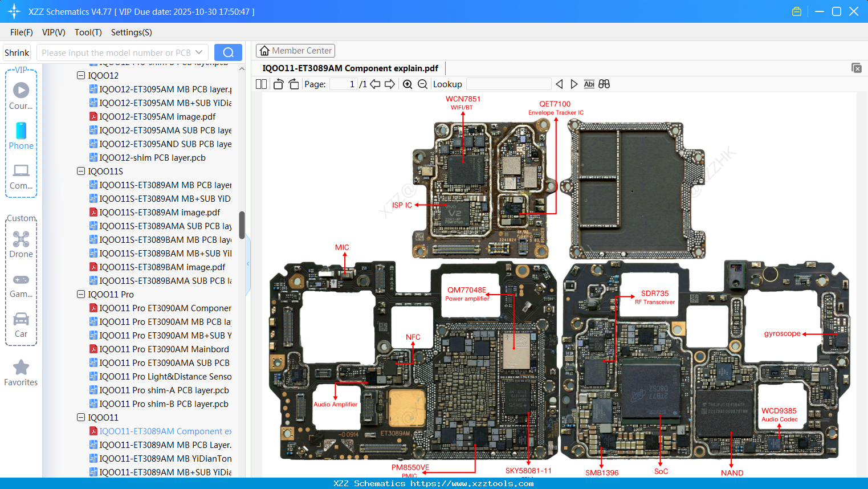Zoom in on the PDF page
The image size is (868, 489).
point(407,84)
